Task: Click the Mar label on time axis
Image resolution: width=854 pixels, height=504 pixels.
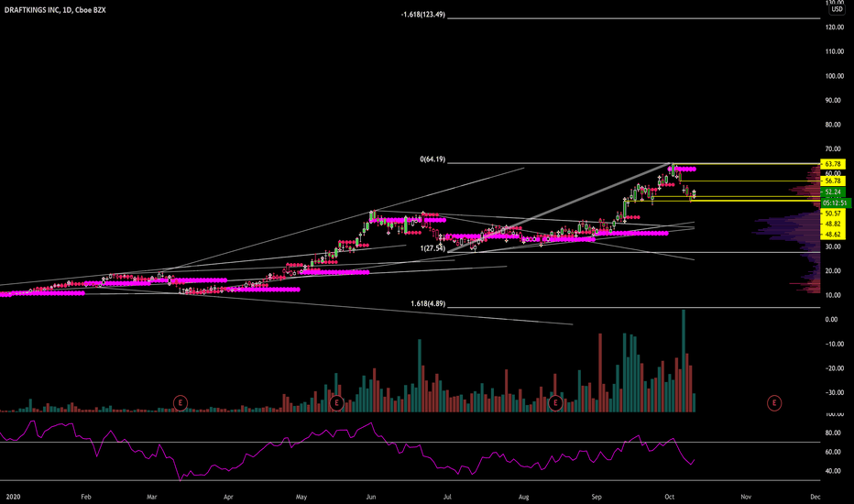Action: click(x=152, y=497)
